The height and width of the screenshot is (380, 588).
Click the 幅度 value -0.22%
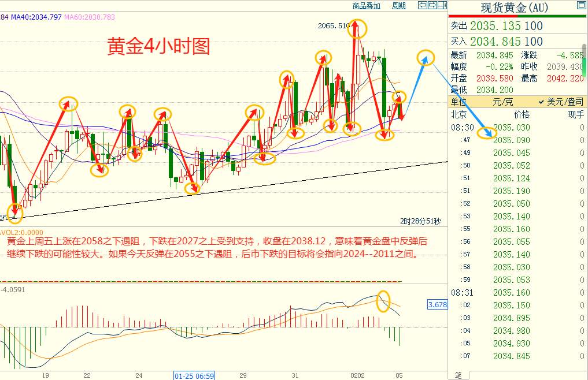click(x=500, y=67)
